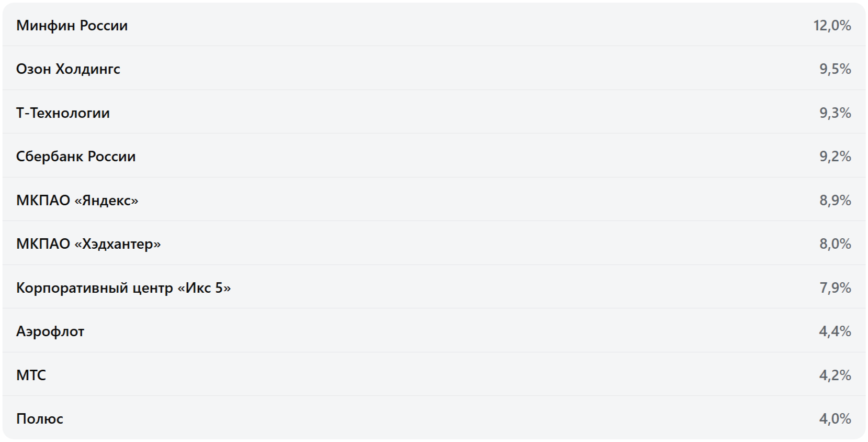Select the Озон Холдингс row label
The width and height of the screenshot is (868, 442).
(68, 69)
